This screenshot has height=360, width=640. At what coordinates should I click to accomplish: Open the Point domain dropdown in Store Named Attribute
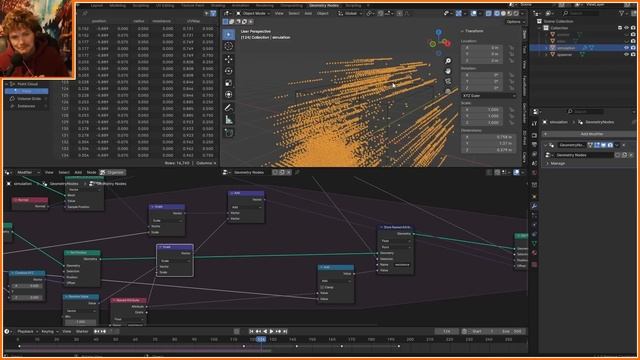click(396, 247)
